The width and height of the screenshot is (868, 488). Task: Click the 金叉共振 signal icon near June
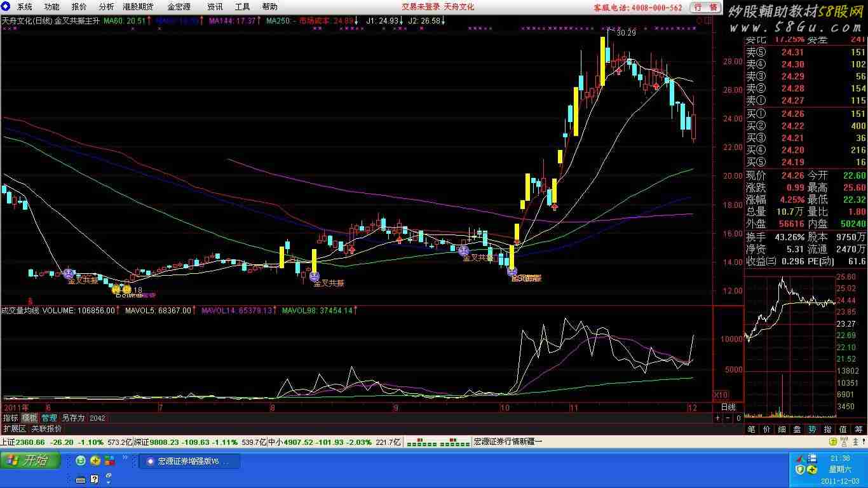click(69, 273)
